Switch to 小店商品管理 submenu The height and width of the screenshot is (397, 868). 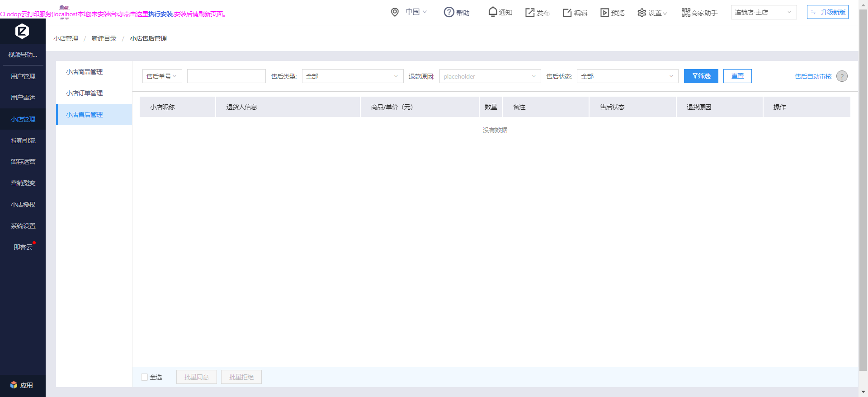click(x=94, y=72)
